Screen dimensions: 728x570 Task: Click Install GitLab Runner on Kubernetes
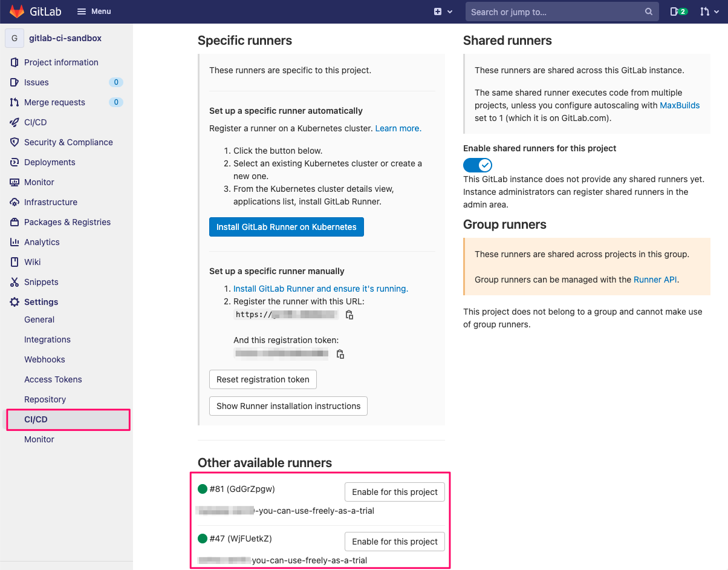point(287,227)
